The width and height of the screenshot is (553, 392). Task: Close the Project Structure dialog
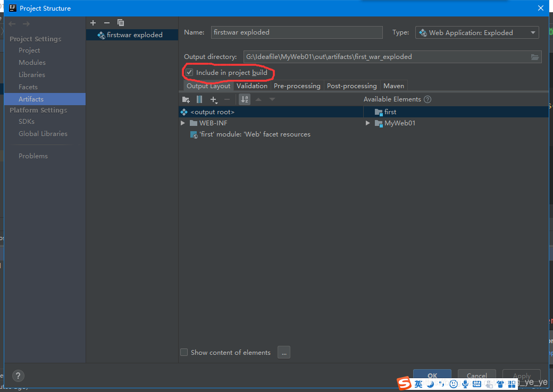point(541,8)
